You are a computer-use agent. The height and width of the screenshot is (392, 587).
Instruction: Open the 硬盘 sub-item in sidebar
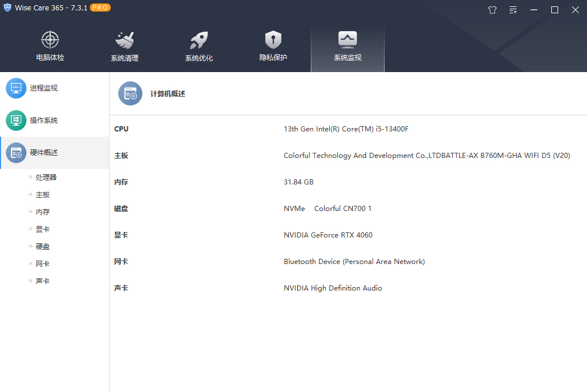[x=43, y=246]
